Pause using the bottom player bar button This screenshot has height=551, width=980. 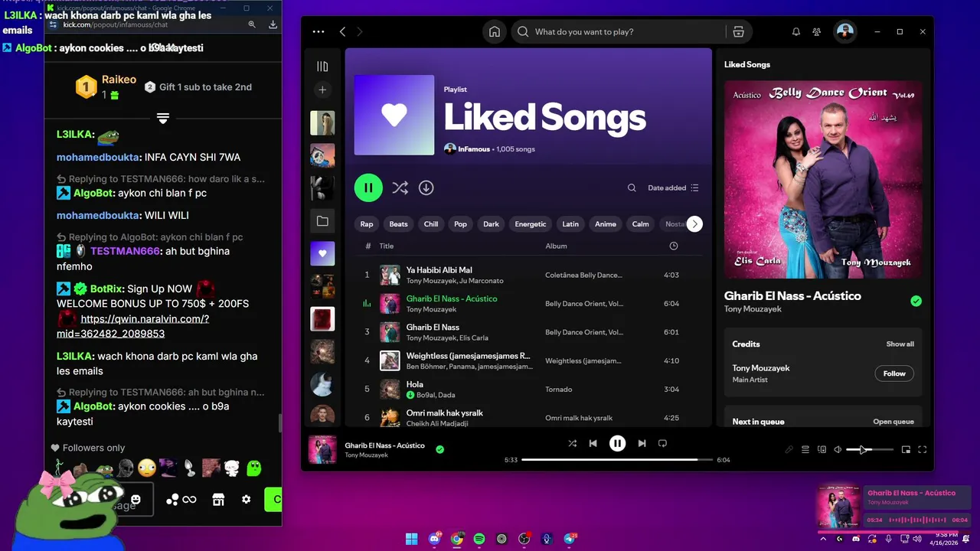[x=617, y=443]
